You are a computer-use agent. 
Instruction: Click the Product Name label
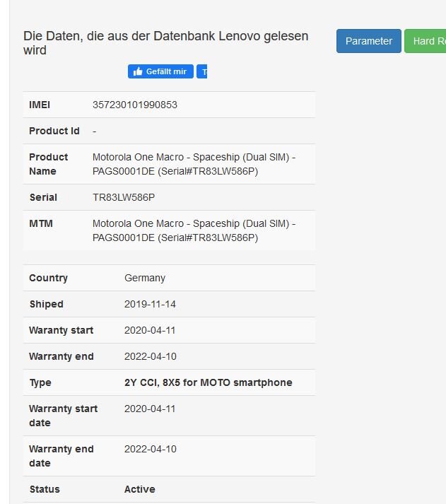(x=49, y=164)
